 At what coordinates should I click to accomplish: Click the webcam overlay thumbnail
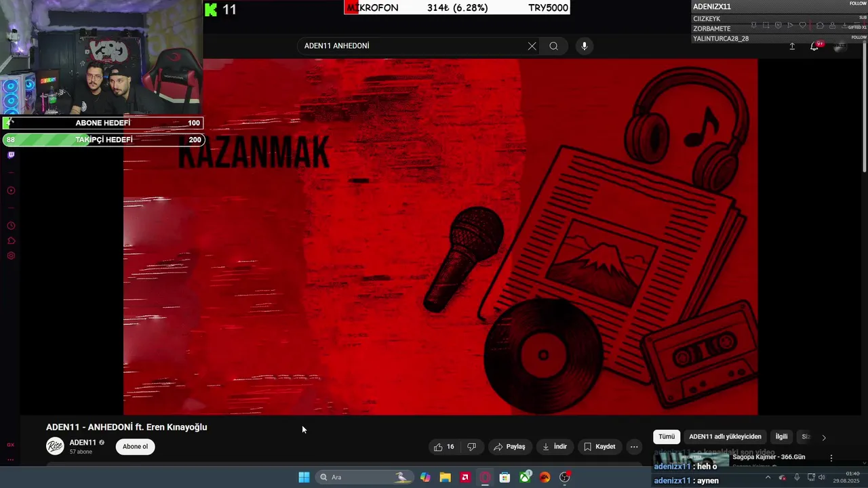[101, 58]
